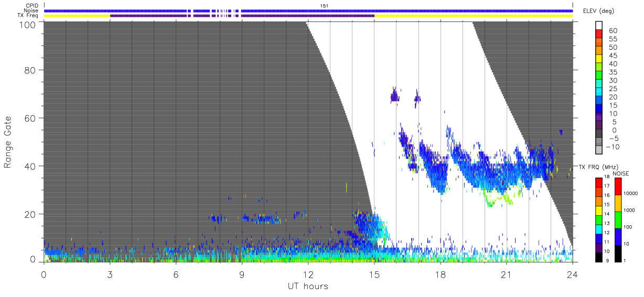Image resolution: width=644 pixels, height=297 pixels.
Task: Click NOISE legend label "1" at bottom
Action: (x=626, y=260)
